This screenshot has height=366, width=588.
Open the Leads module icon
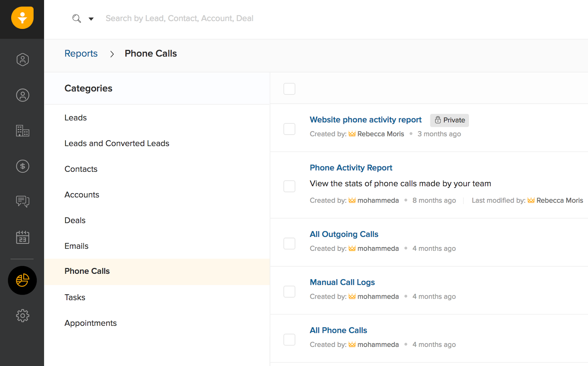[22, 60]
